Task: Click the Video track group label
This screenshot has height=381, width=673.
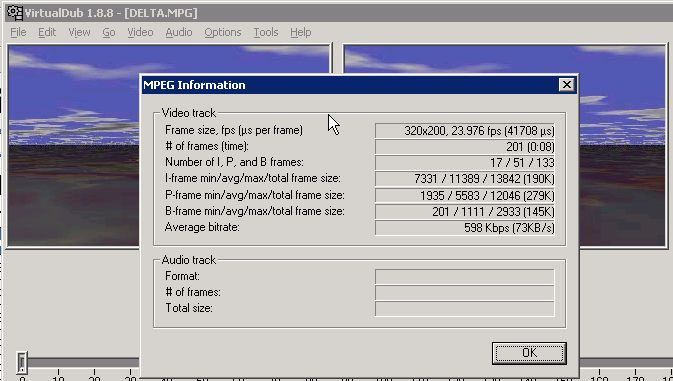Action: pos(189,113)
